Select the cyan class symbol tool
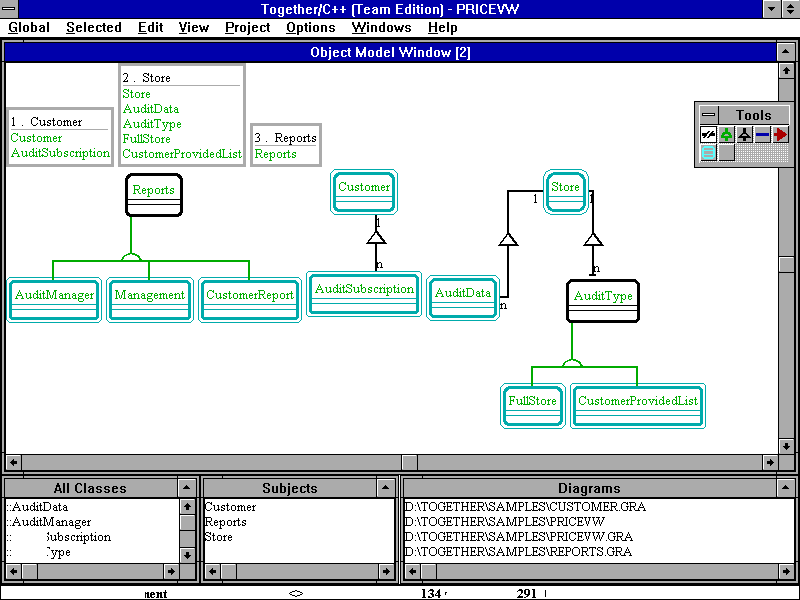The height and width of the screenshot is (600, 800). [x=708, y=152]
